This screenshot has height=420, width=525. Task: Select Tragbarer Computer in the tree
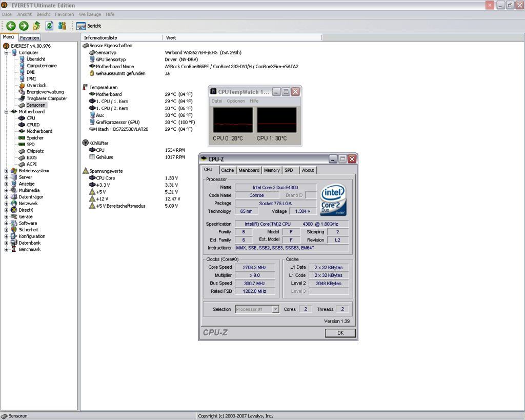point(47,98)
